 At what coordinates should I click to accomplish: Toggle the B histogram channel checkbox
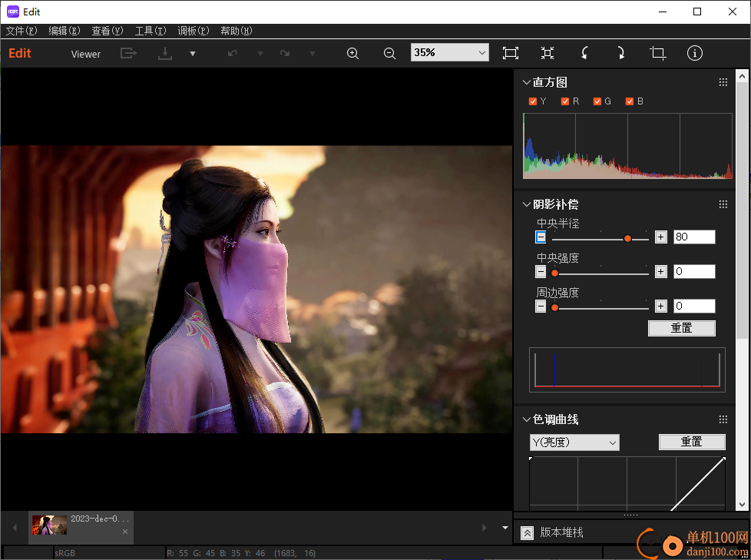click(x=630, y=101)
